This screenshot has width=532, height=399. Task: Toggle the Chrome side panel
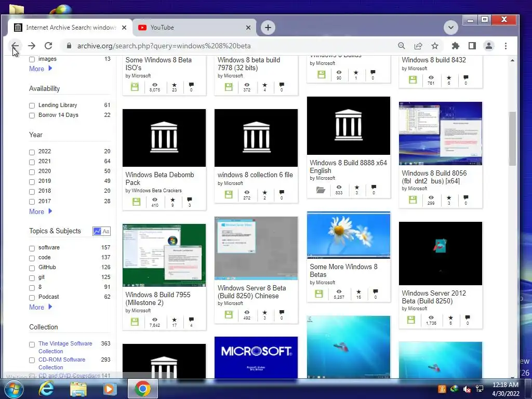[x=472, y=46]
